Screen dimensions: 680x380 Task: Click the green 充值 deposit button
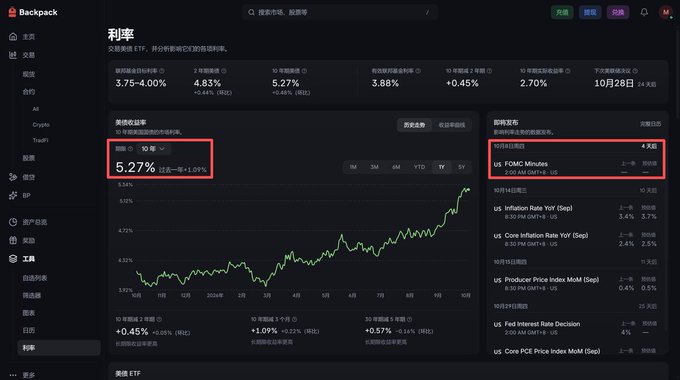click(x=562, y=12)
